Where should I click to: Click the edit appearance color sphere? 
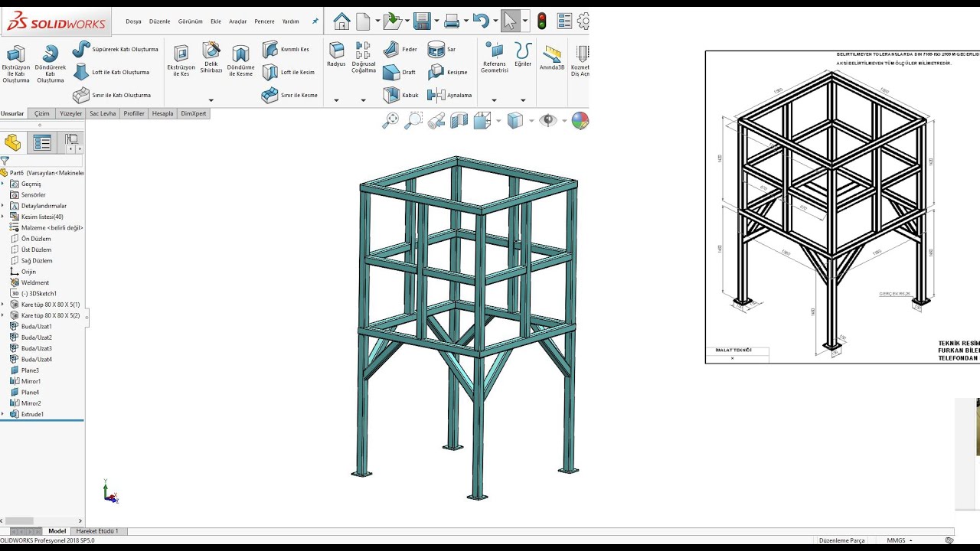coord(580,120)
